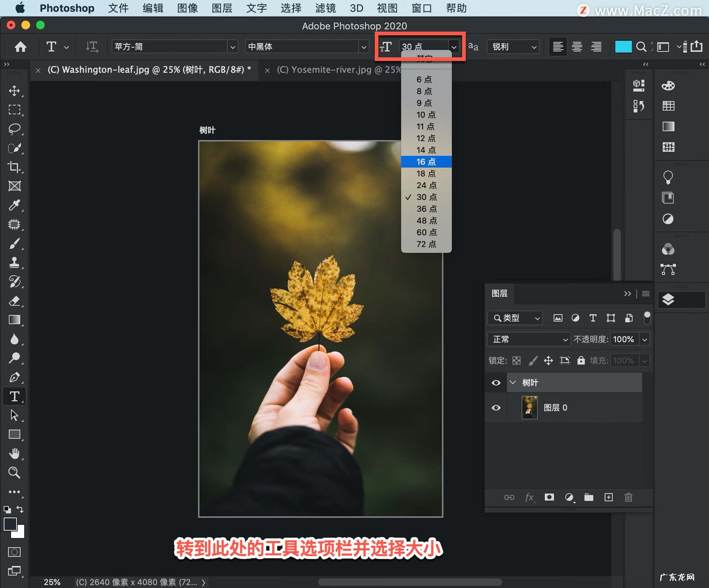This screenshot has height=588, width=709.
Task: Open the font family dropdown showing 苹方-简
Action: click(174, 47)
